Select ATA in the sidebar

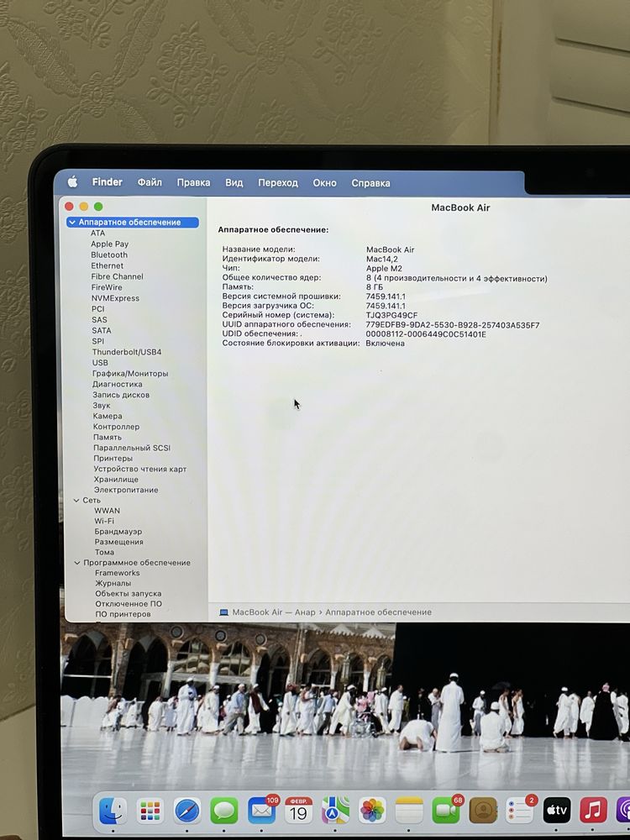pos(98,233)
